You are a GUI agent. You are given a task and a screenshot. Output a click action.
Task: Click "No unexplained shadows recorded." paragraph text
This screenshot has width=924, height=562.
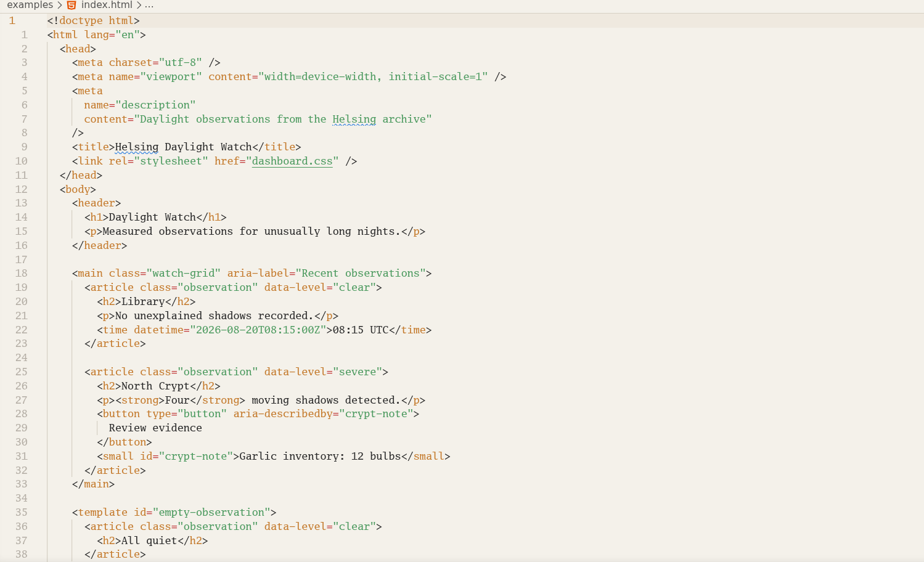(215, 316)
